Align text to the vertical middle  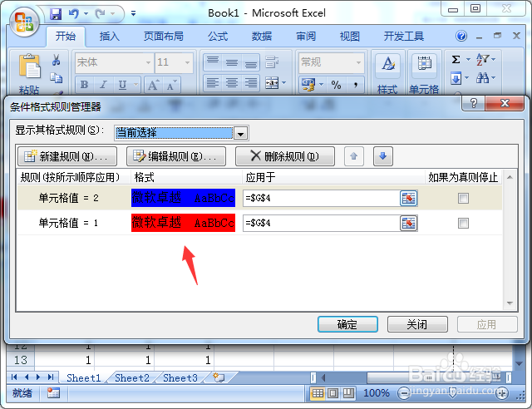coord(232,62)
